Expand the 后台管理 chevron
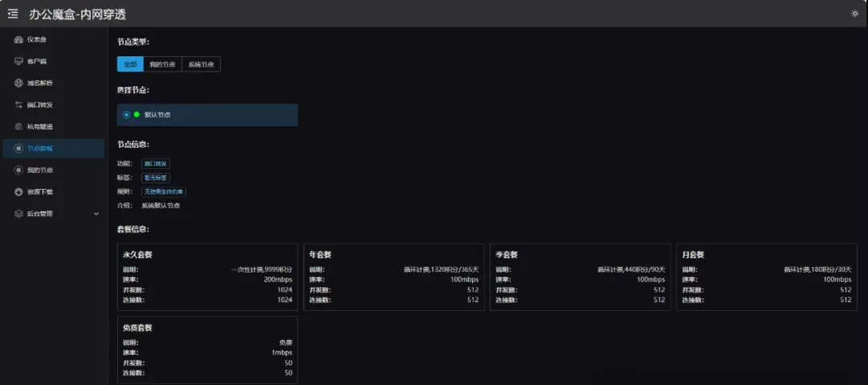Screen dimensions: 868x385 [x=96, y=214]
